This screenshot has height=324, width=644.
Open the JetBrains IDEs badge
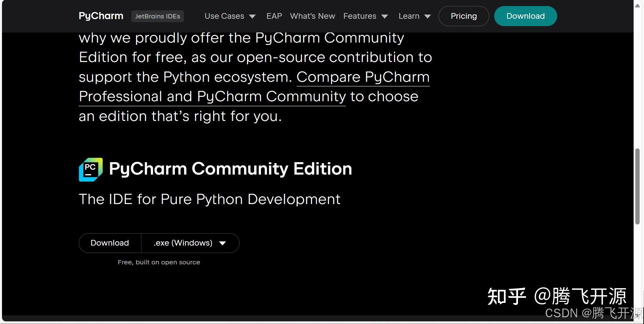click(x=157, y=16)
